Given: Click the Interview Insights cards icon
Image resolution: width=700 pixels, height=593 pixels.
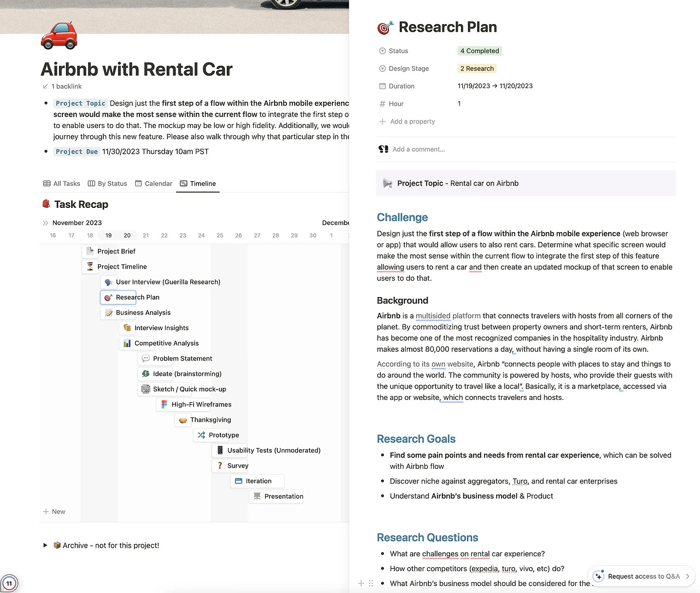Looking at the screenshot, I should 127,328.
